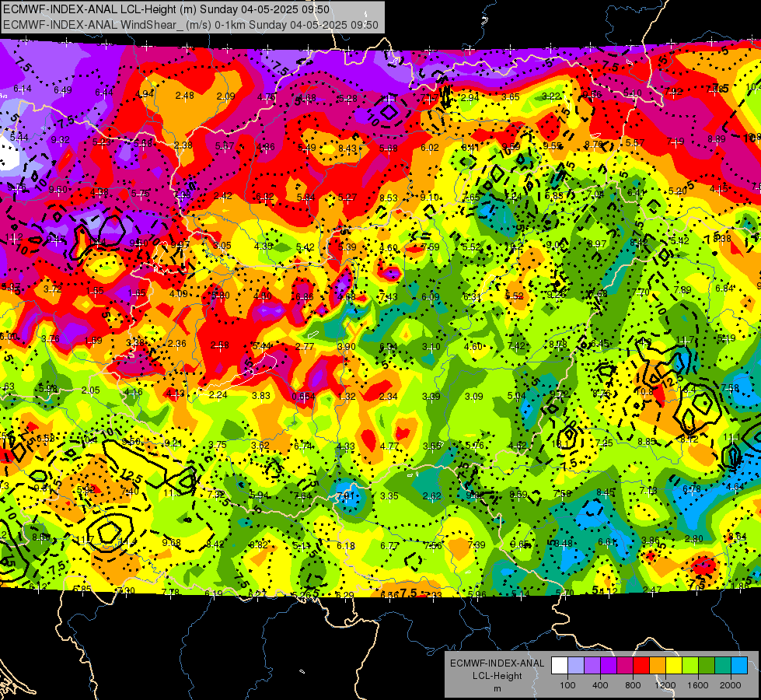Click the vivid violet legend swatch
The image size is (761, 700).
(609, 666)
